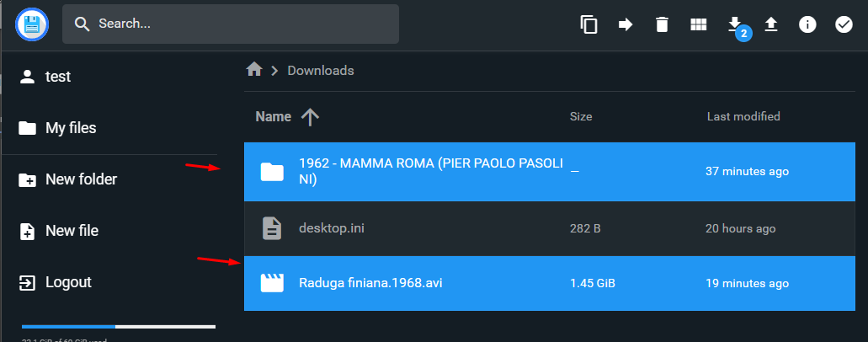
Task: Log out using Logout button
Action: [x=68, y=282]
